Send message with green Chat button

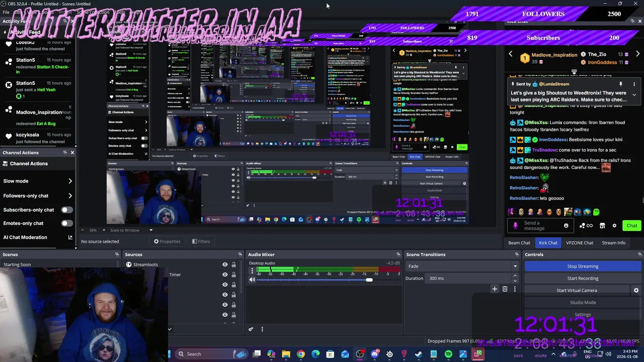pyautogui.click(x=631, y=226)
